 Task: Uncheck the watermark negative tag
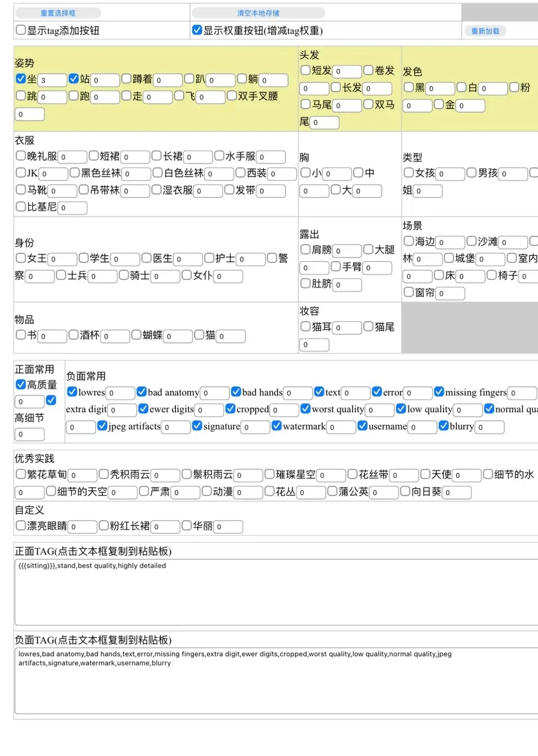tap(276, 426)
